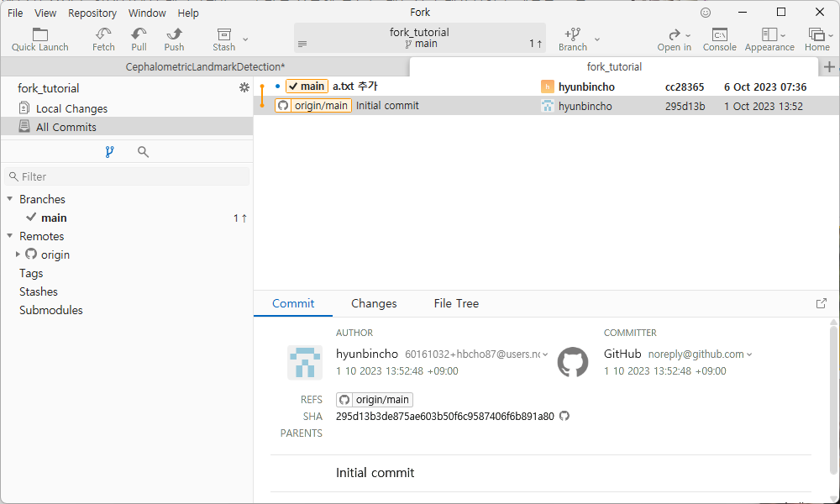Click the repository title fork_tutorial main
The height and width of the screenshot is (504, 840).
pyautogui.click(x=419, y=38)
